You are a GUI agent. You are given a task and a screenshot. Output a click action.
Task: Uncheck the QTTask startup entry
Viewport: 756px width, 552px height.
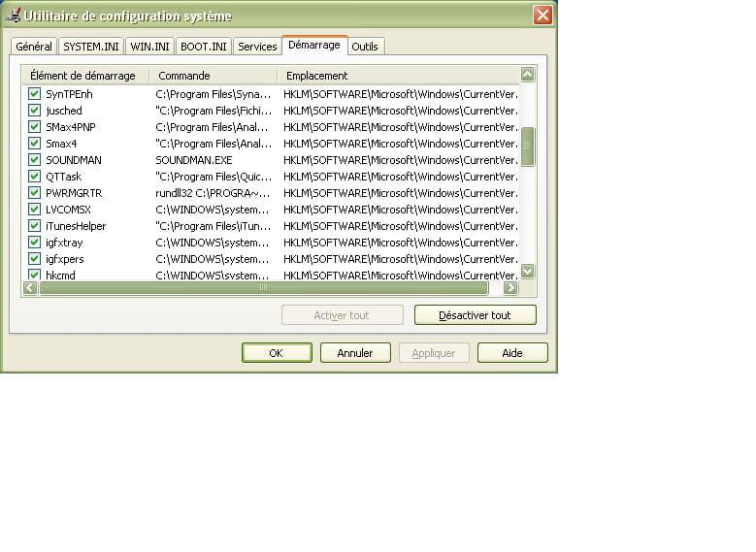(x=34, y=176)
